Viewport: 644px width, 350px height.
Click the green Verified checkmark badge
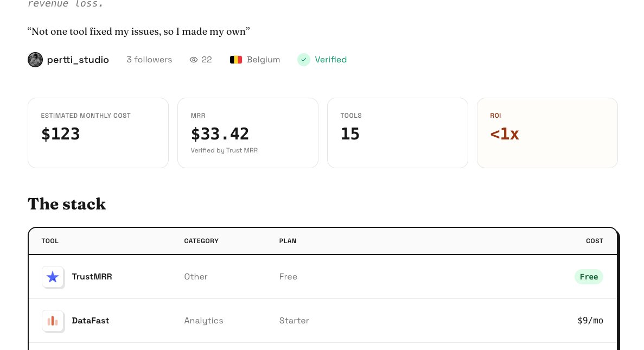point(303,60)
